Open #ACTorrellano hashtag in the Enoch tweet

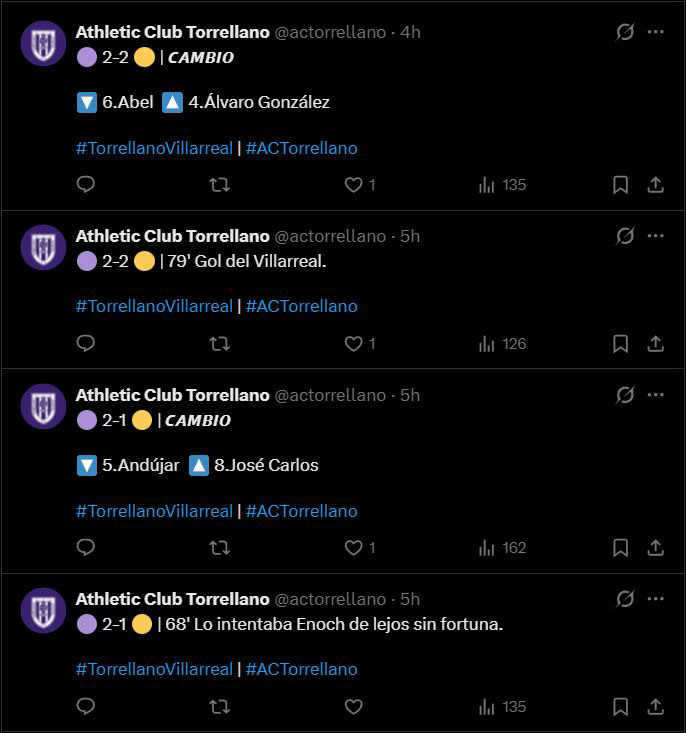click(301, 669)
